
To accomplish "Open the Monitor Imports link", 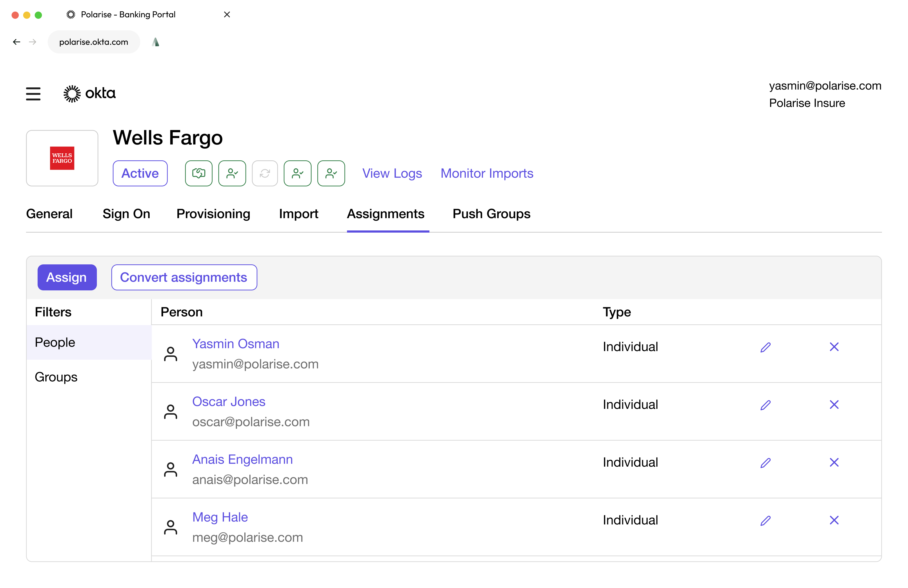I will (487, 174).
